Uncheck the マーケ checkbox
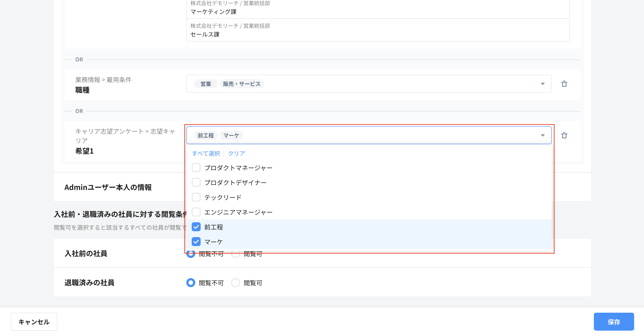 pos(196,242)
